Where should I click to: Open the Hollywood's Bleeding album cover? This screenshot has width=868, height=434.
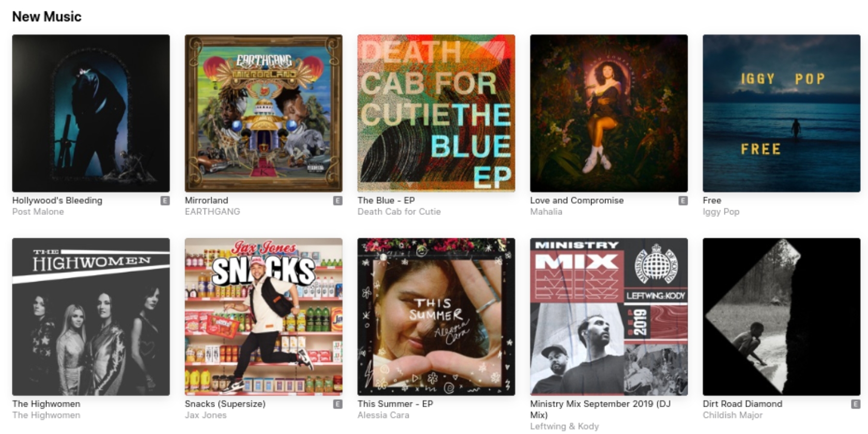91,113
